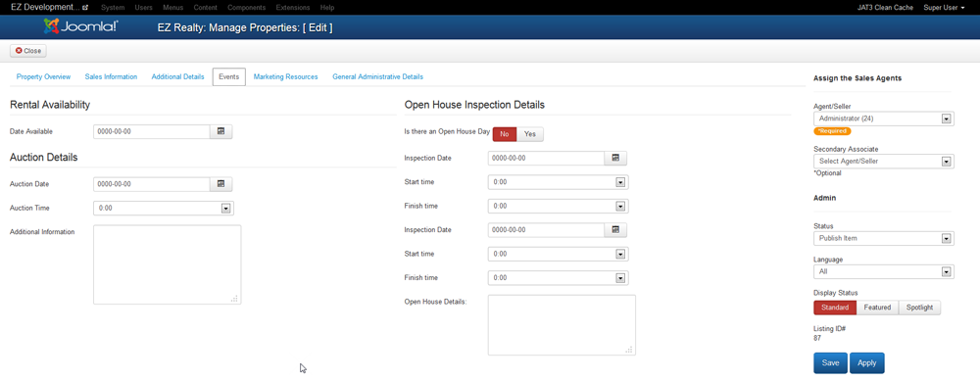
Task: Open the Auction Date calendar picker
Action: coord(220,184)
